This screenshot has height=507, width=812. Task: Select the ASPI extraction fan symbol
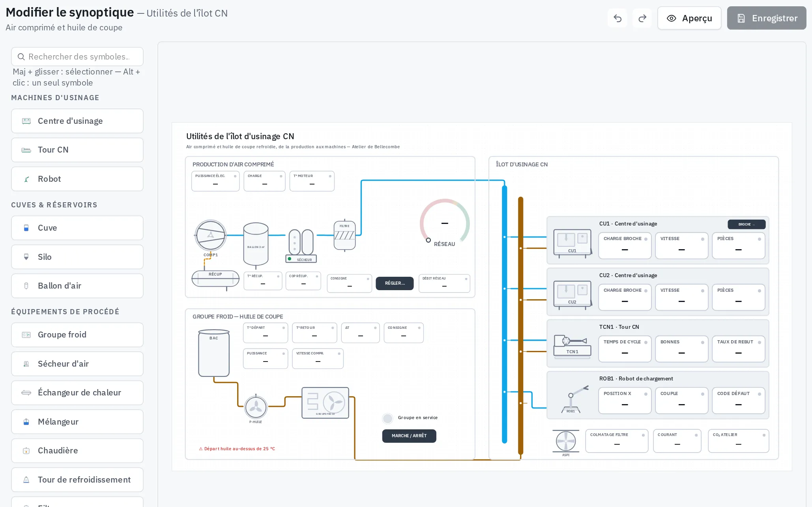(566, 441)
